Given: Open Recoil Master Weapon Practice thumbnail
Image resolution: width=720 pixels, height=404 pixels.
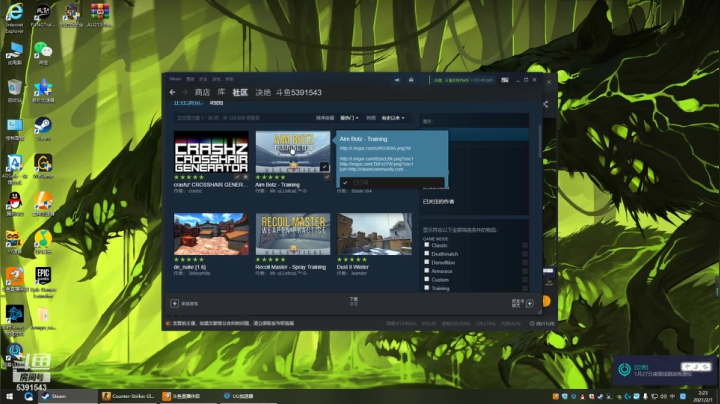Looking at the screenshot, I should point(292,234).
